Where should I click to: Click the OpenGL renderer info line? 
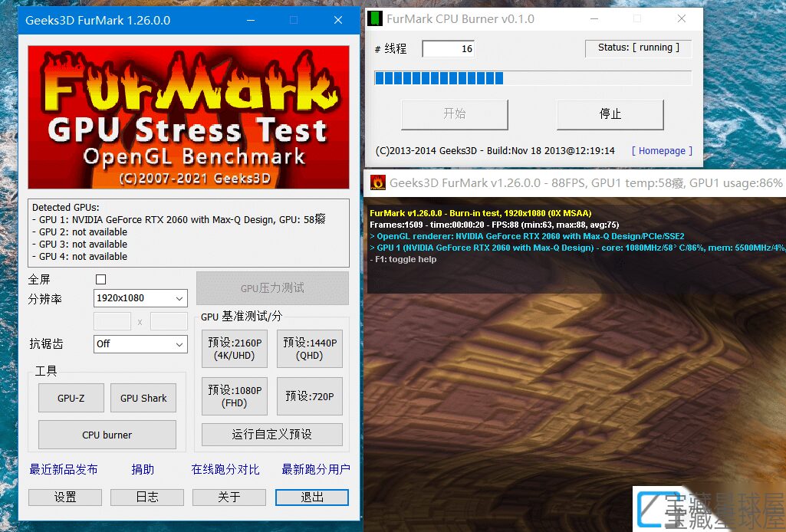(527, 236)
